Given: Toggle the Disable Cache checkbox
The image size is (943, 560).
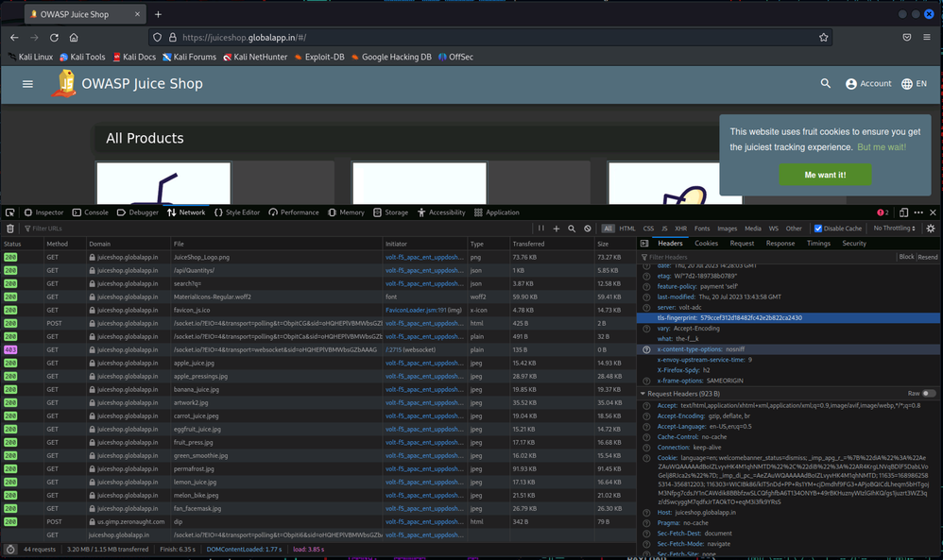Looking at the screenshot, I should pyautogui.click(x=818, y=229).
